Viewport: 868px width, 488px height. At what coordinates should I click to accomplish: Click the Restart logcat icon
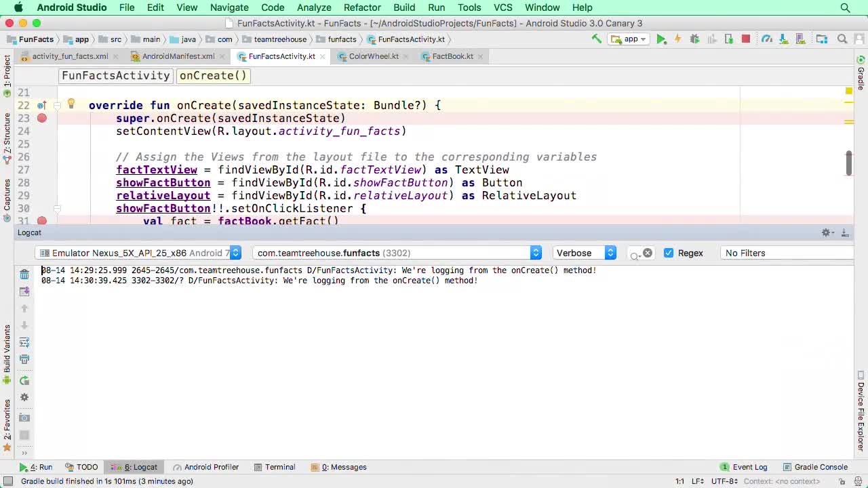pyautogui.click(x=24, y=381)
